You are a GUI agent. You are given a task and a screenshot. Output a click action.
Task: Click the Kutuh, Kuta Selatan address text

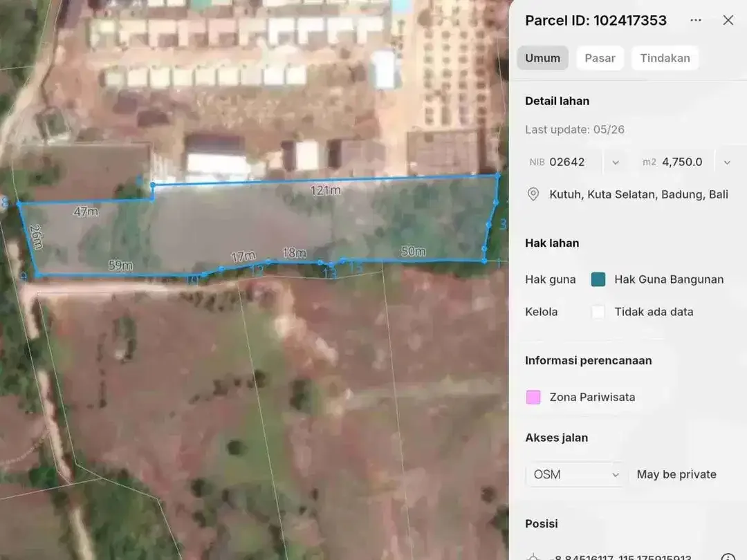[x=638, y=194]
